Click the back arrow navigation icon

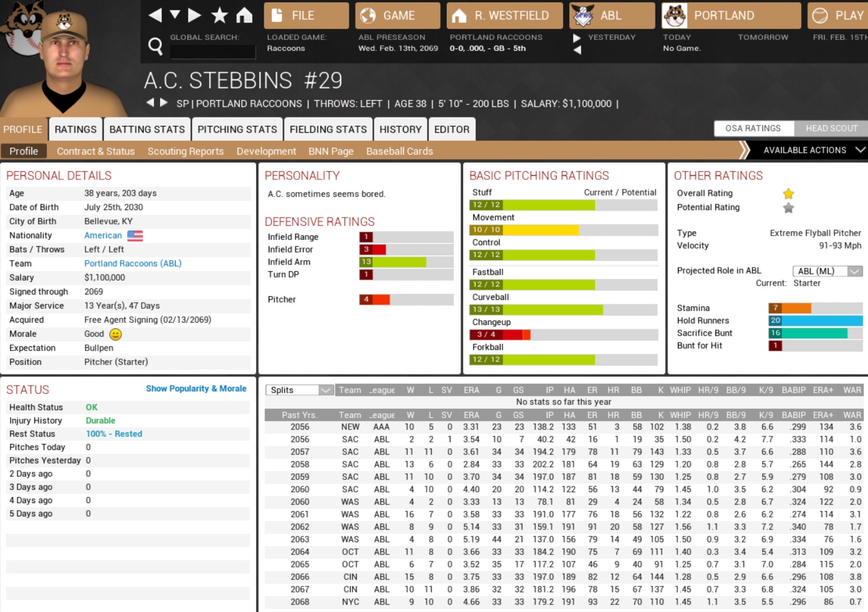156,15
